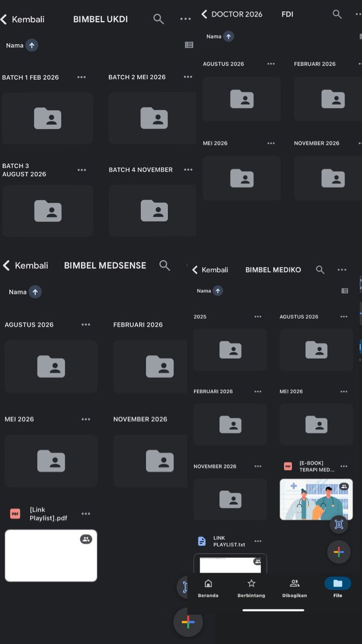Open MEDIKO FEBRUARI 2026 folder

tap(230, 425)
